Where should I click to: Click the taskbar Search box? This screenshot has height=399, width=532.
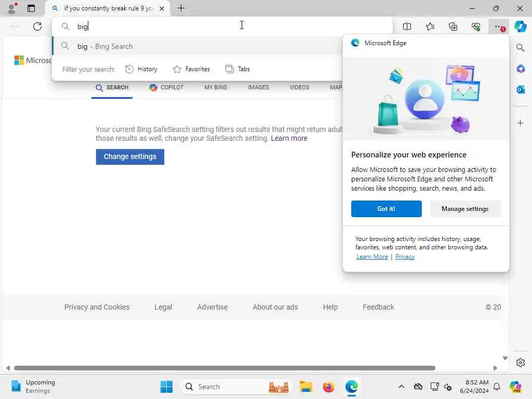(x=237, y=387)
